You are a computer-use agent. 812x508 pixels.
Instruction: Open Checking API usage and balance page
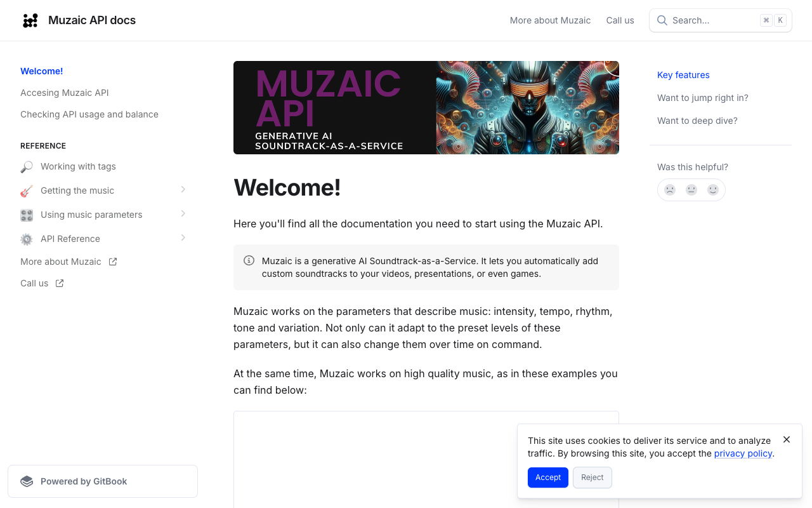tap(89, 114)
